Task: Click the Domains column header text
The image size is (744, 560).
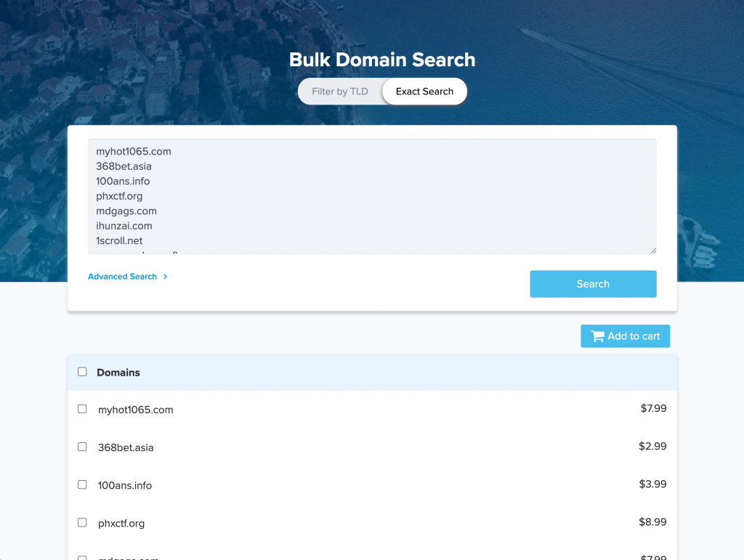Action: [x=118, y=373]
